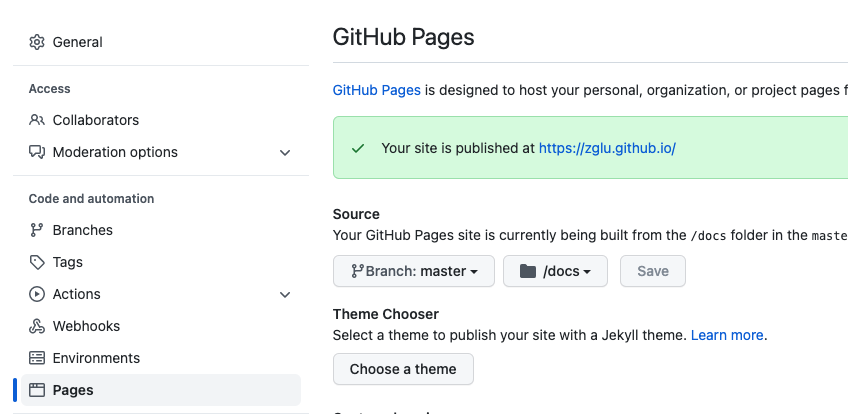The height and width of the screenshot is (414, 848).
Task: Expand the Moderation options chevron
Action: click(285, 152)
